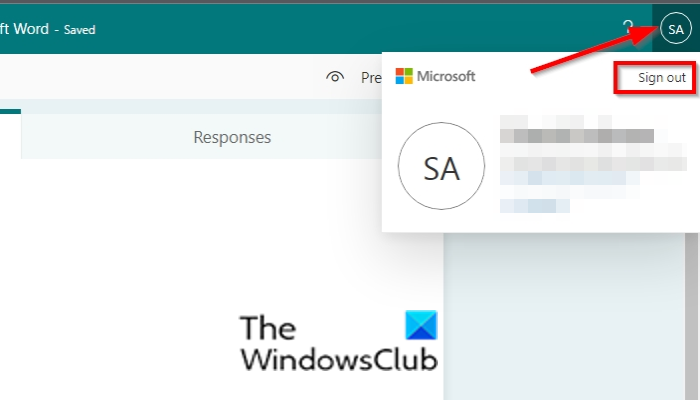Click the form title ending in Word
The image size is (700, 400).
pyautogui.click(x=24, y=29)
